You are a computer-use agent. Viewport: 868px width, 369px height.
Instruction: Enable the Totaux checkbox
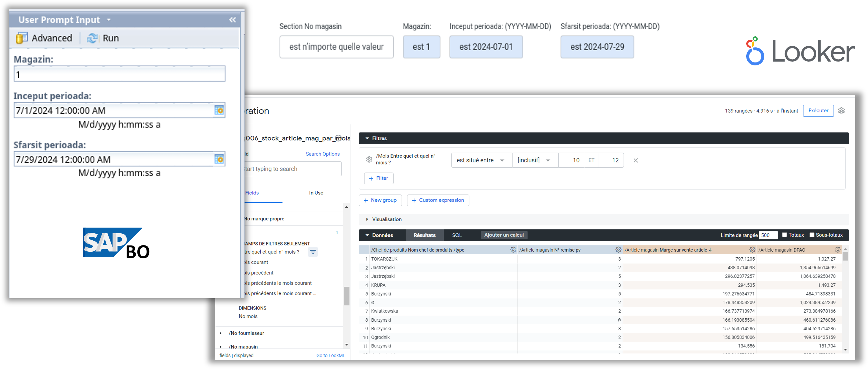pos(785,235)
